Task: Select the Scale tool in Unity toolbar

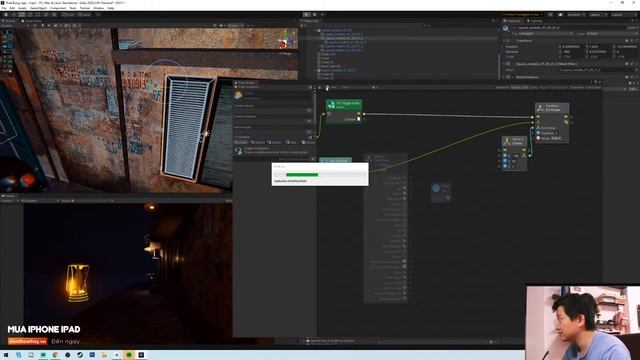Action: (x=30, y=15)
